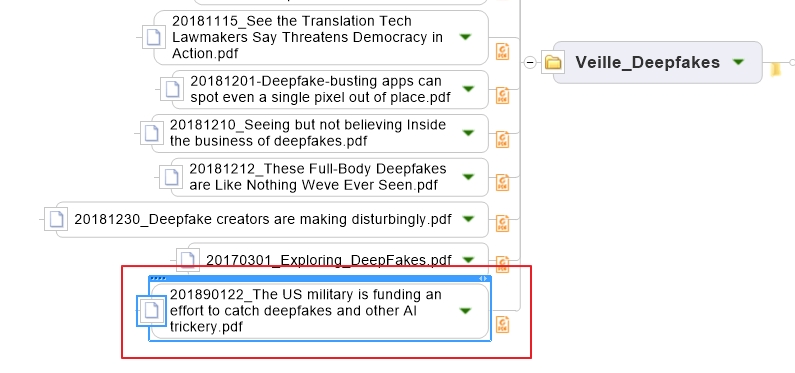
Task: Click the left-right arrows handle on the selected node's top bar
Action: 483,278
